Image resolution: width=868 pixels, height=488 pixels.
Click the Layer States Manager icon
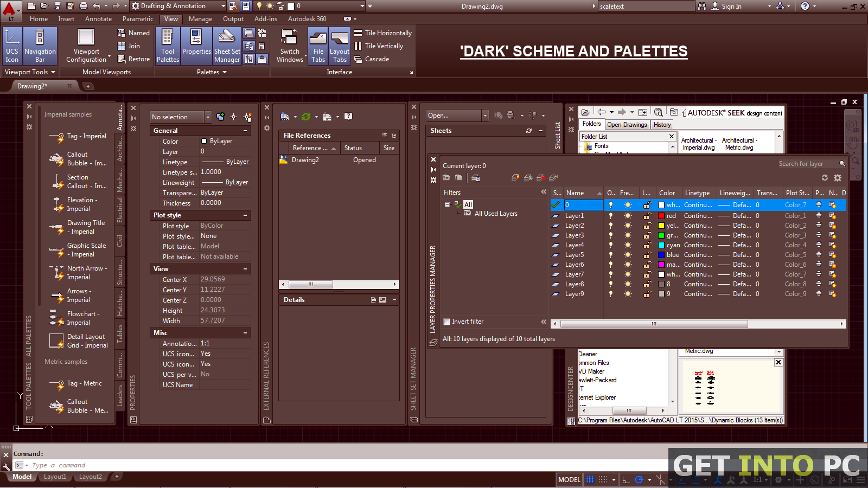pyautogui.click(x=475, y=178)
